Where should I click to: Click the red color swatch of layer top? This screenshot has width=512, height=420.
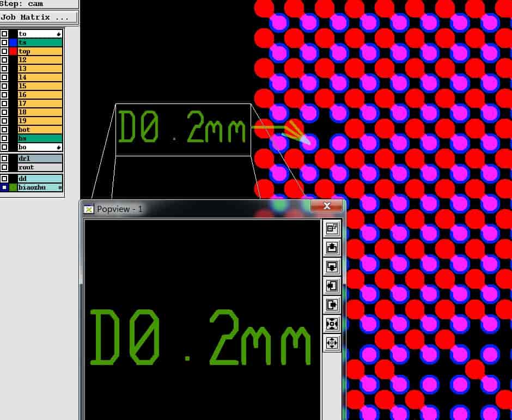(13, 51)
